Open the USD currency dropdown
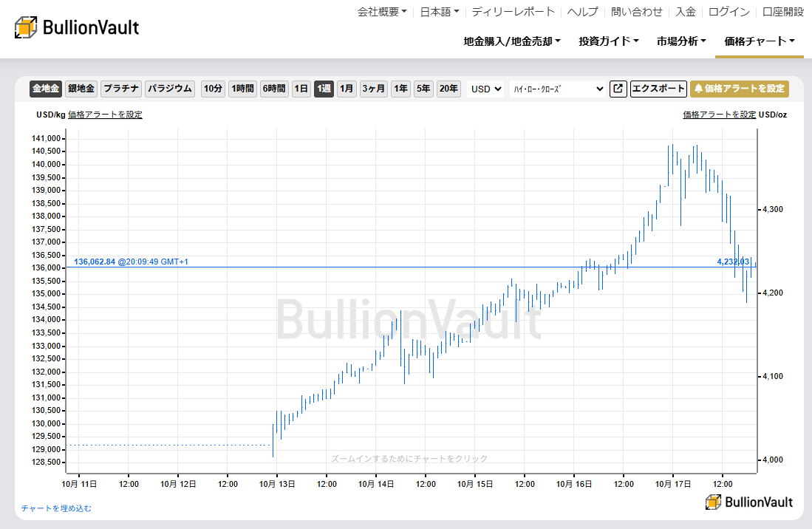This screenshot has height=529, width=812. click(486, 89)
